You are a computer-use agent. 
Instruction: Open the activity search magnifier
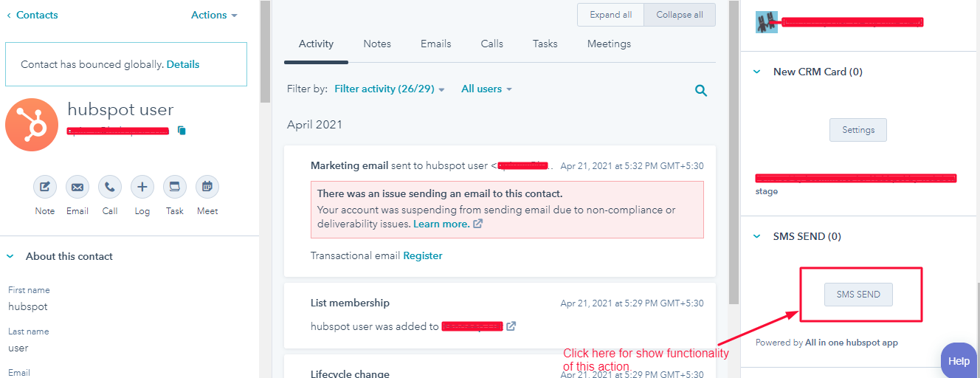pos(701,91)
